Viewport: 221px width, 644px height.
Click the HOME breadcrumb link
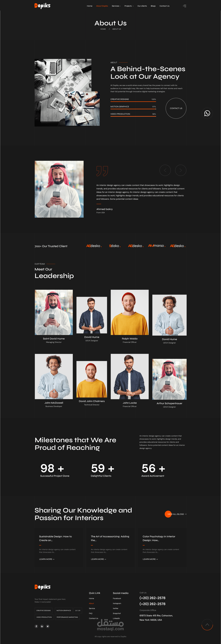103,29
